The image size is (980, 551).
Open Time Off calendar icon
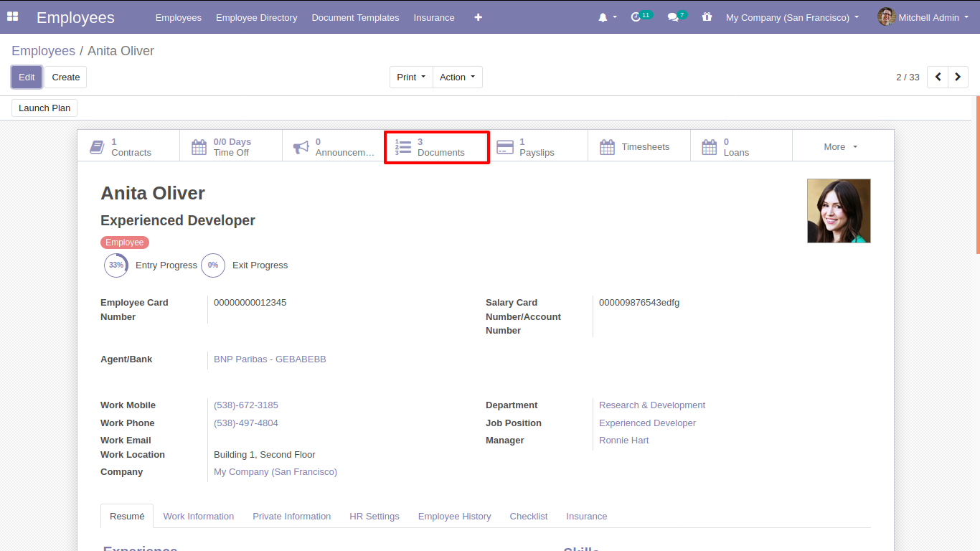click(x=199, y=147)
